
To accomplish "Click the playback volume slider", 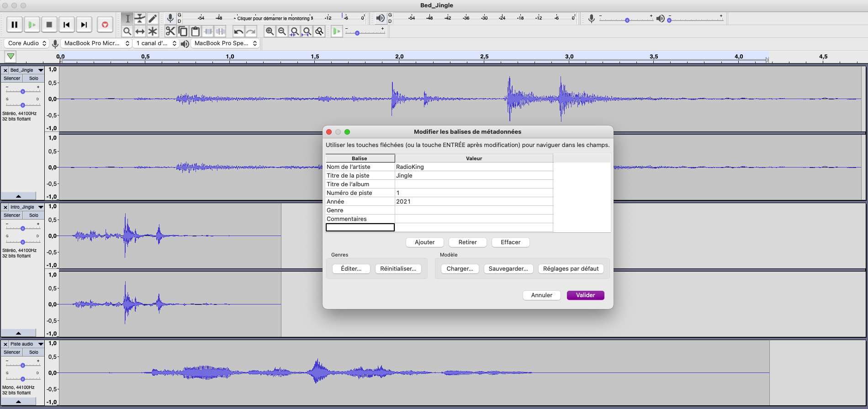I will (695, 20).
